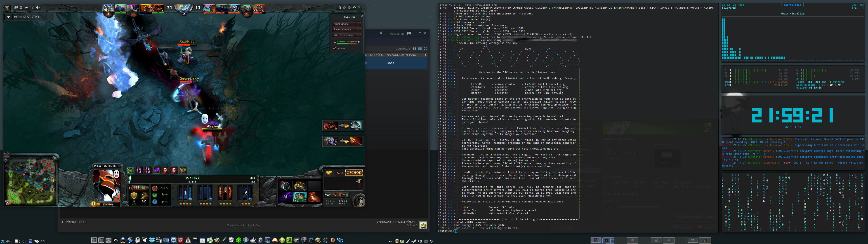The width and height of the screenshot is (868, 244).
Task: Click the thumbs-down icon in spectator panel
Action: pyautogui.click(x=359, y=42)
